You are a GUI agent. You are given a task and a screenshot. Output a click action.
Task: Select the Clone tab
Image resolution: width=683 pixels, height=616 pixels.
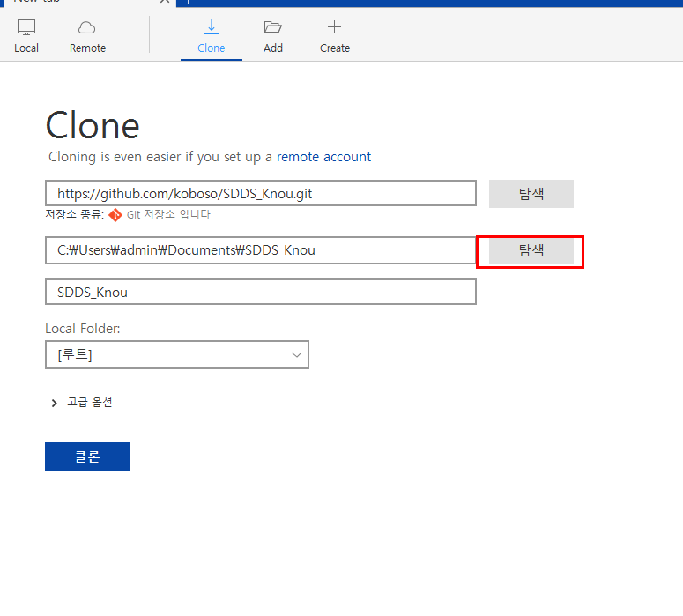(x=212, y=36)
